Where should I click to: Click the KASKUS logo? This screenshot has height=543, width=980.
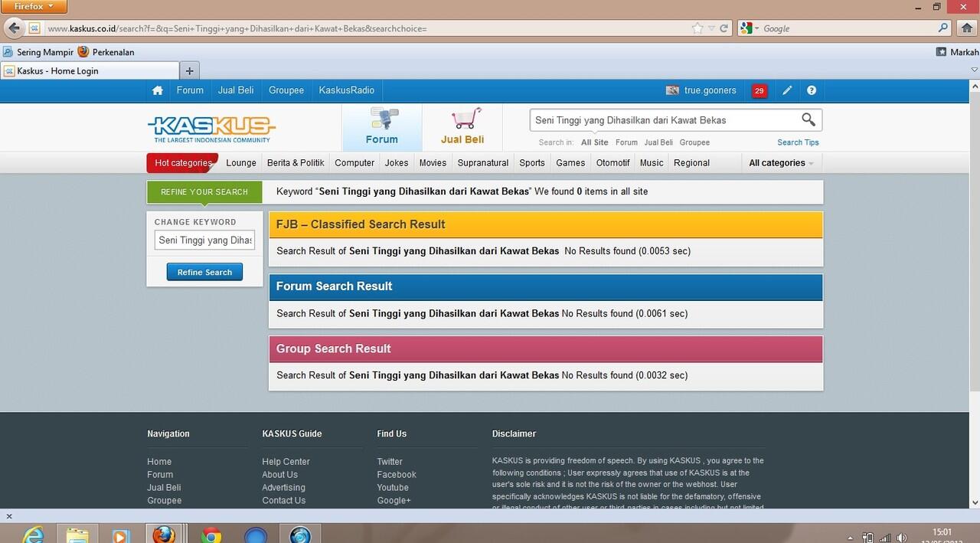click(x=211, y=129)
